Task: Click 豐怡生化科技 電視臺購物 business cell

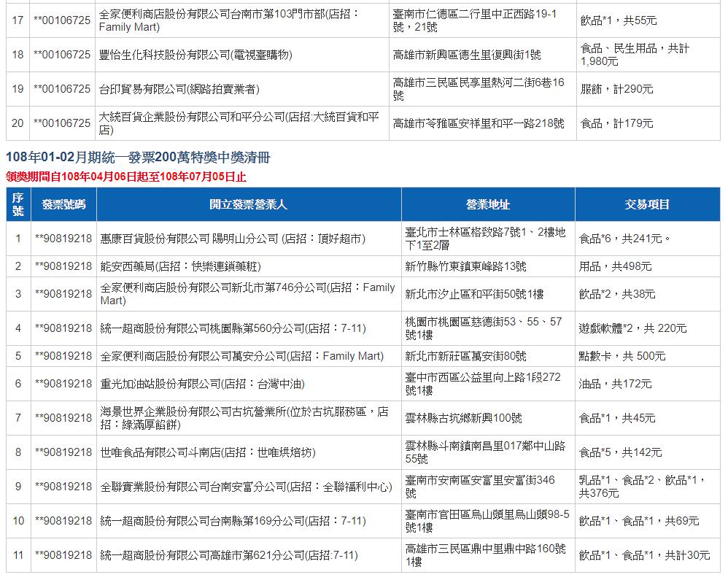Action: 195,55
